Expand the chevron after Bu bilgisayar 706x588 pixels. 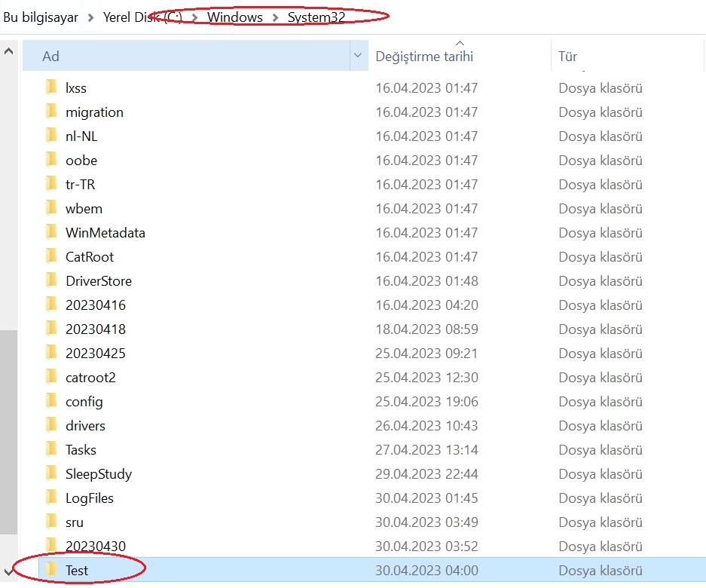point(90,17)
